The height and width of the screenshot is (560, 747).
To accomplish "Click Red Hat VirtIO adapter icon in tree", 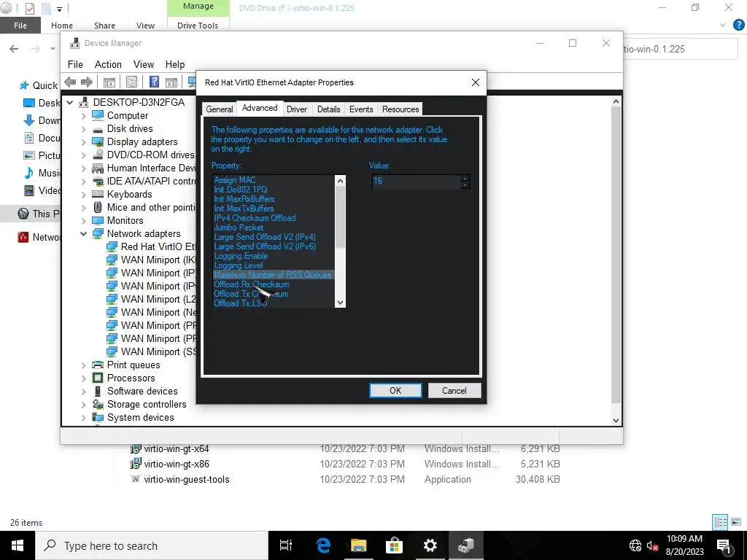I will pyautogui.click(x=112, y=246).
